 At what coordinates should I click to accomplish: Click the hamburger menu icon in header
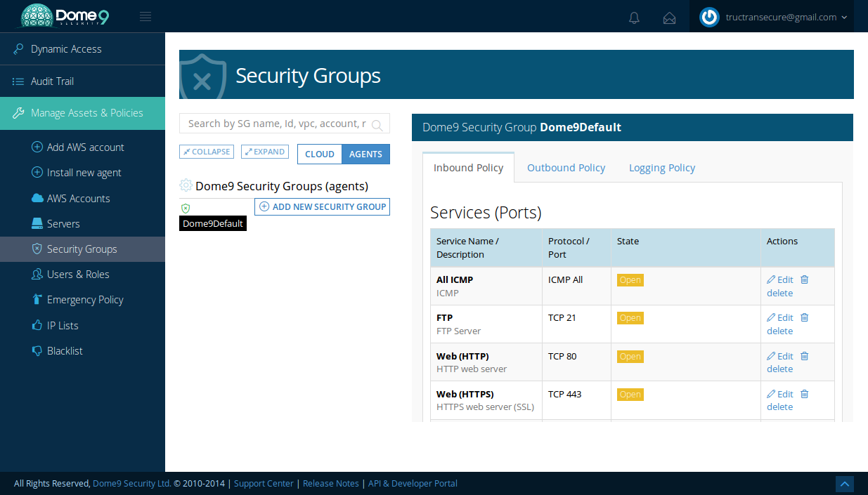pos(145,17)
